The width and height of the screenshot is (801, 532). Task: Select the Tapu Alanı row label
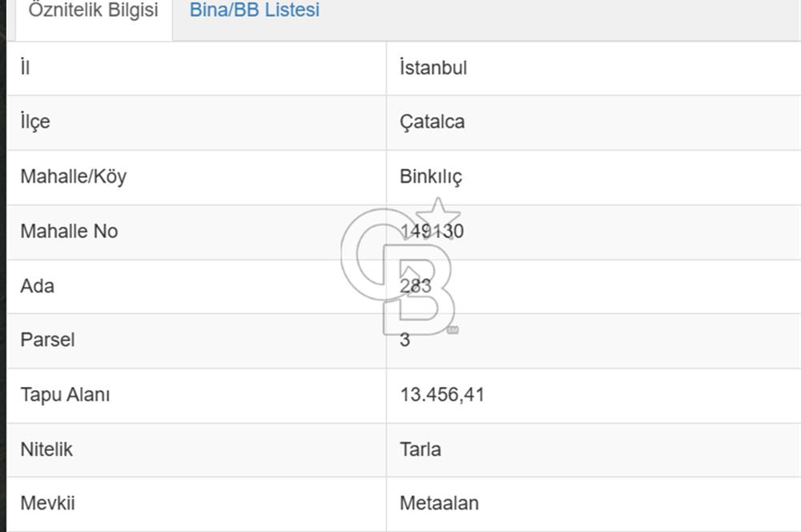click(66, 395)
